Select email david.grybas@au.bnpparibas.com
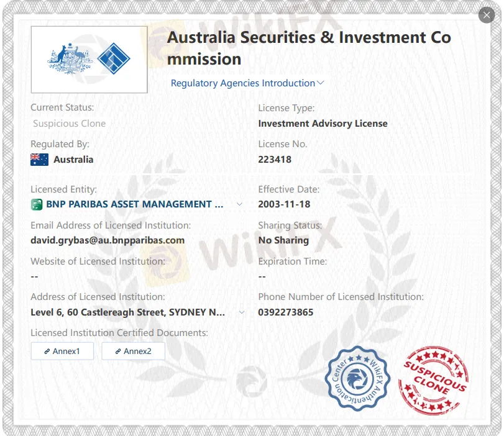 click(x=108, y=240)
